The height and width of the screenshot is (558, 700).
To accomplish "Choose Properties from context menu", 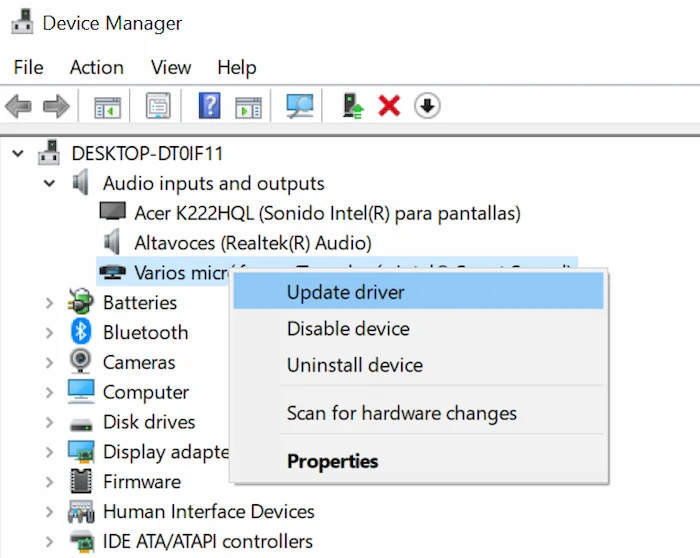I will click(418, 461).
